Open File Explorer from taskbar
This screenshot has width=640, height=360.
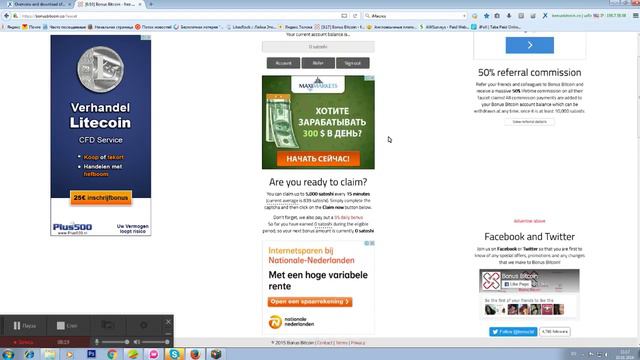(x=50, y=354)
